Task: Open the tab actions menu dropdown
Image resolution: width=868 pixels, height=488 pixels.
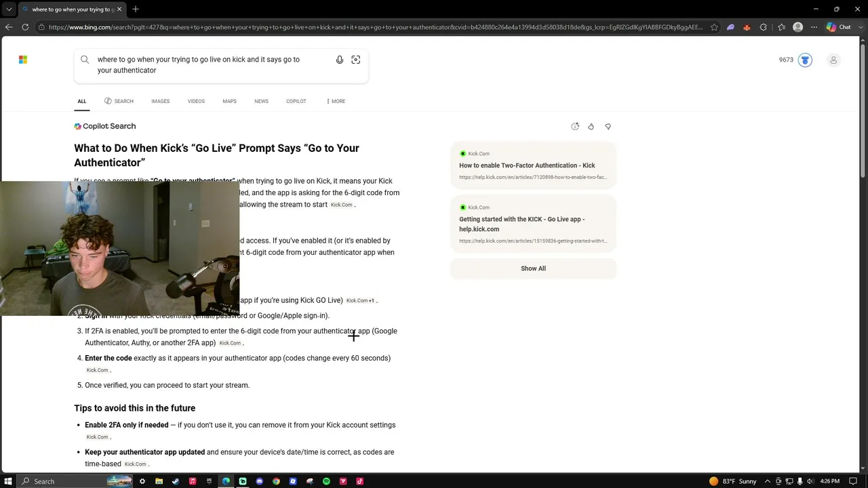Action: point(8,9)
